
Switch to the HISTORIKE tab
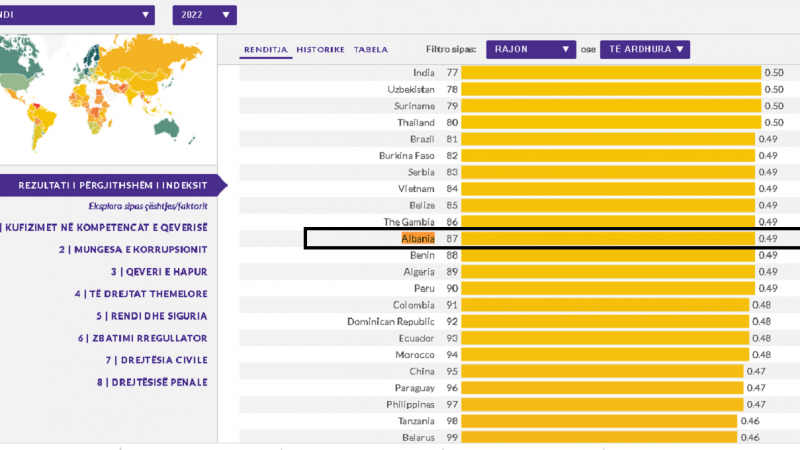[x=321, y=49]
